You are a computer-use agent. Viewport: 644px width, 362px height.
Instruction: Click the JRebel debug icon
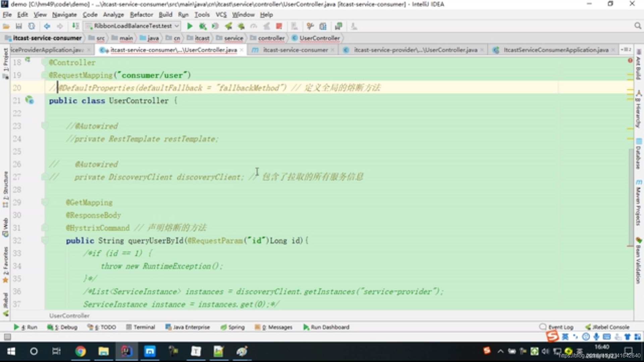241,26
